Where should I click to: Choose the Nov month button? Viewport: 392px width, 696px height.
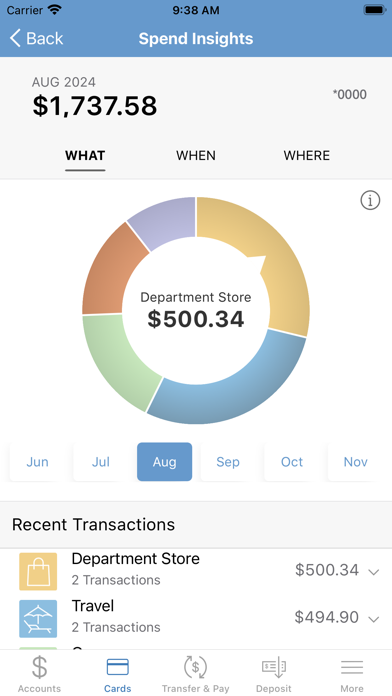[356, 462]
